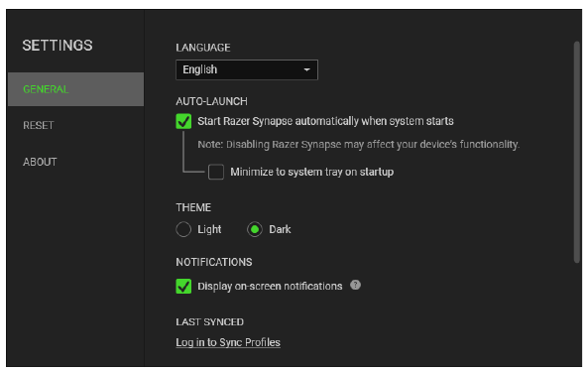The width and height of the screenshot is (588, 371).
Task: Select the Dark theme radio button
Action: (255, 229)
